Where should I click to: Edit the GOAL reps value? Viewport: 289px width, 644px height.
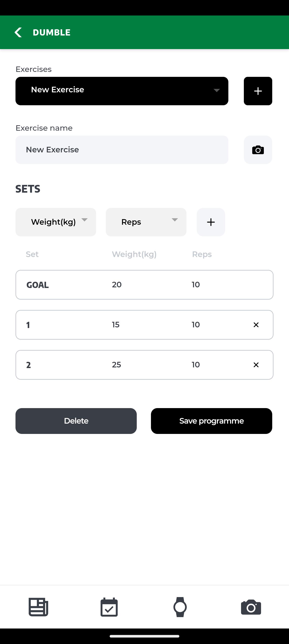(196, 285)
